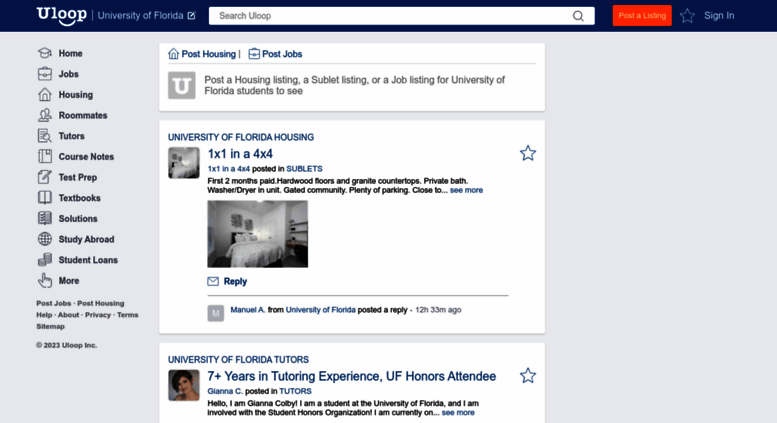Click the Uloop logo
Screen dimensions: 777x423
61,15
